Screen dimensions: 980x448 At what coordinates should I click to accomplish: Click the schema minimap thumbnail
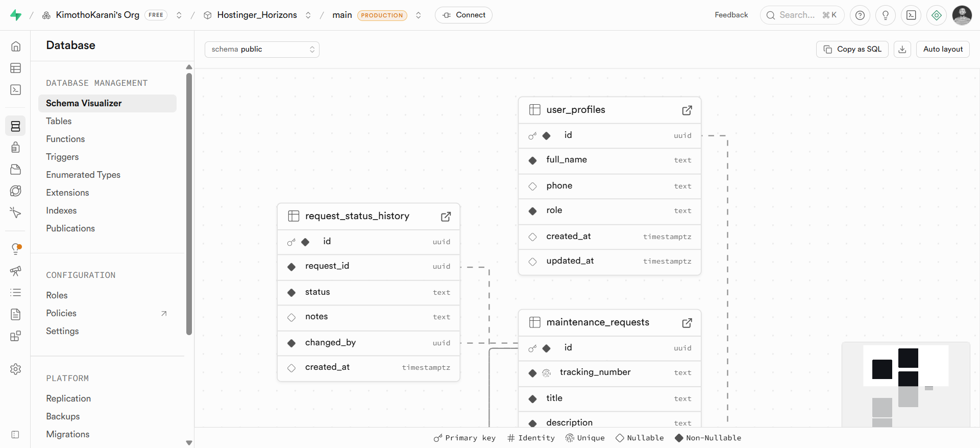click(x=906, y=385)
